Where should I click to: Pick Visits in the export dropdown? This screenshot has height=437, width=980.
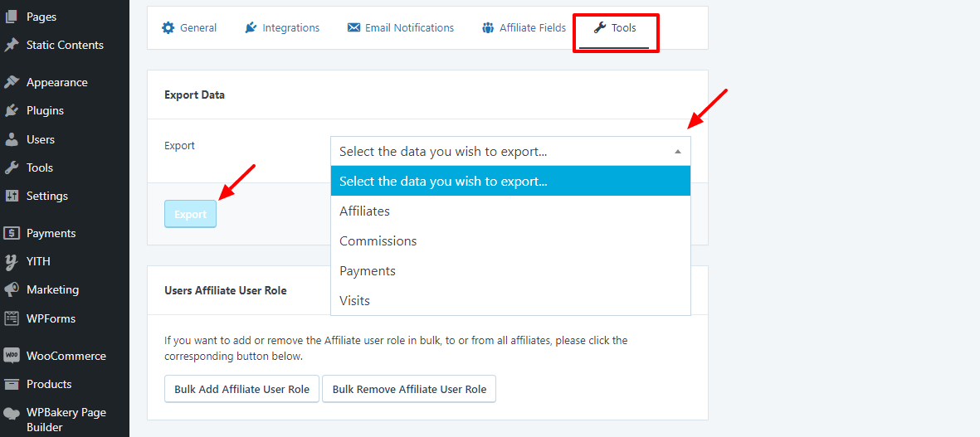[354, 301]
